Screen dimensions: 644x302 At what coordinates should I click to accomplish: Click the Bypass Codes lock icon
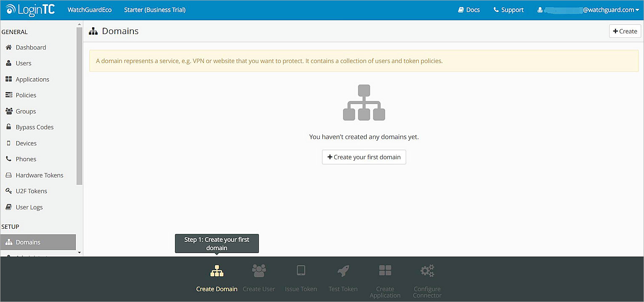tap(8, 127)
